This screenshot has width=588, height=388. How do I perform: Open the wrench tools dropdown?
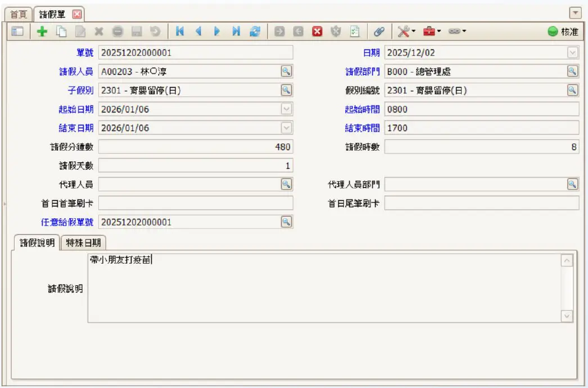[406, 32]
